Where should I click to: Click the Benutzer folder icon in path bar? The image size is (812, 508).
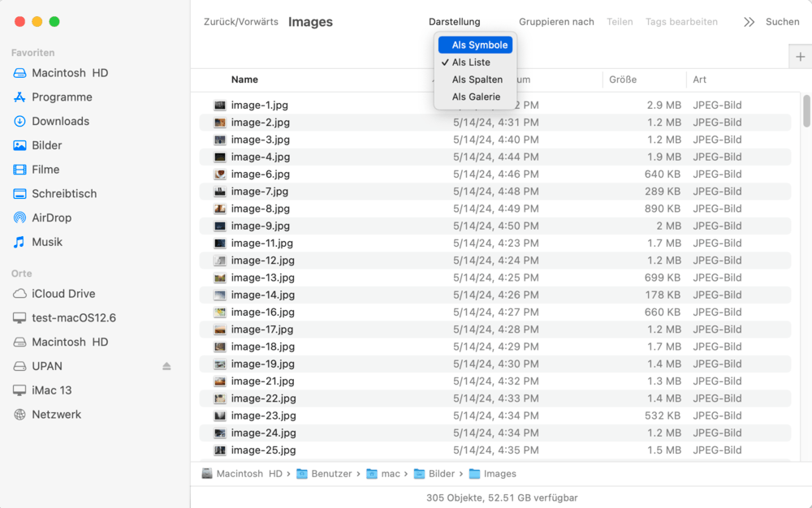click(302, 474)
